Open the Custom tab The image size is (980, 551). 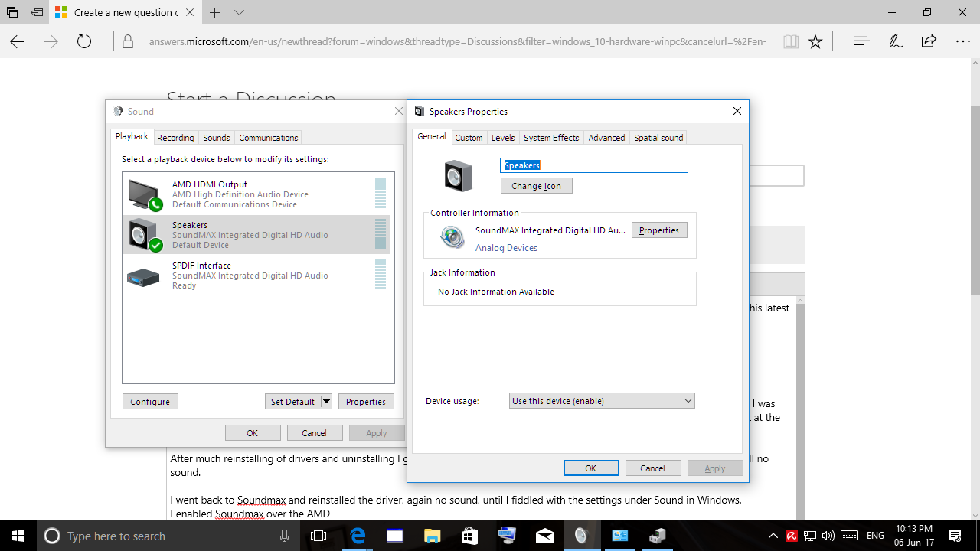(469, 138)
